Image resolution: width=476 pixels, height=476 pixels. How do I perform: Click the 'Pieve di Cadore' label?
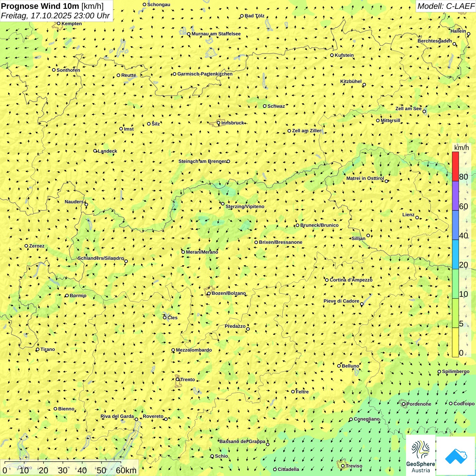point(341,301)
